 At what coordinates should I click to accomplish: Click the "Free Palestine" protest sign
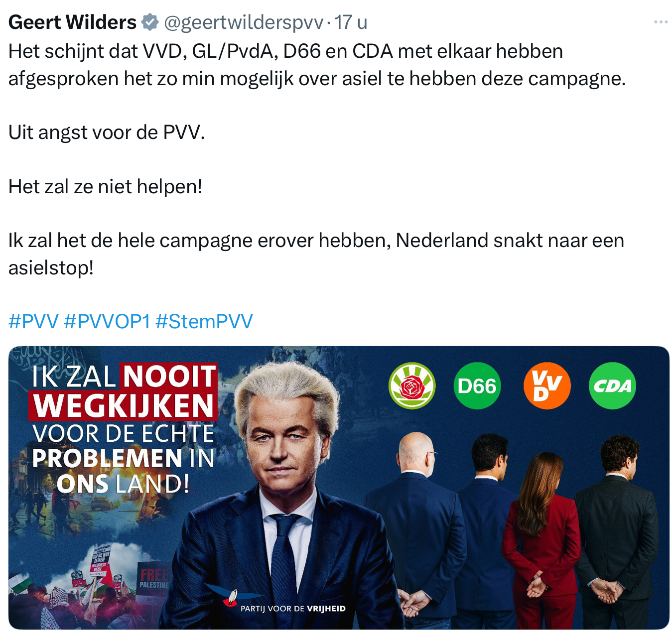[x=154, y=579]
